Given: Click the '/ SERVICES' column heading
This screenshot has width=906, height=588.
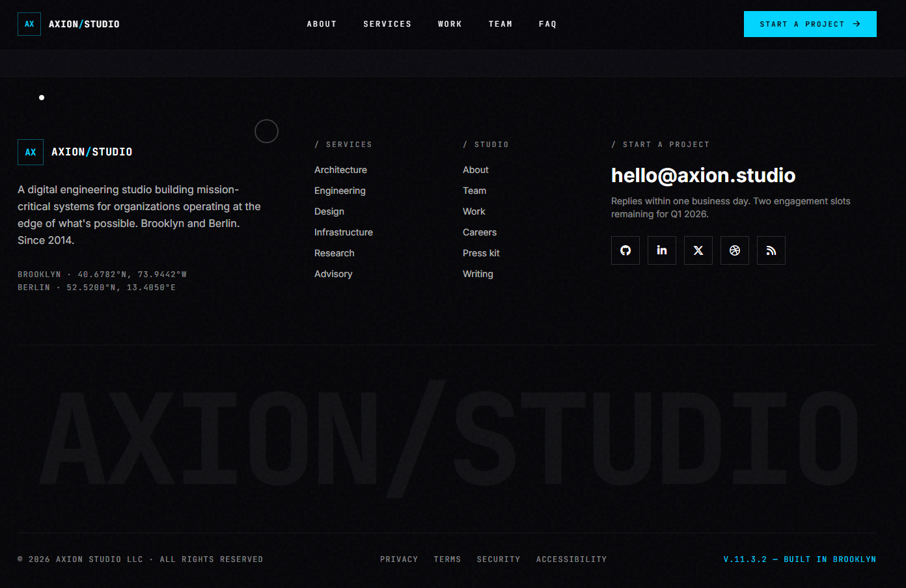Looking at the screenshot, I should tap(343, 144).
